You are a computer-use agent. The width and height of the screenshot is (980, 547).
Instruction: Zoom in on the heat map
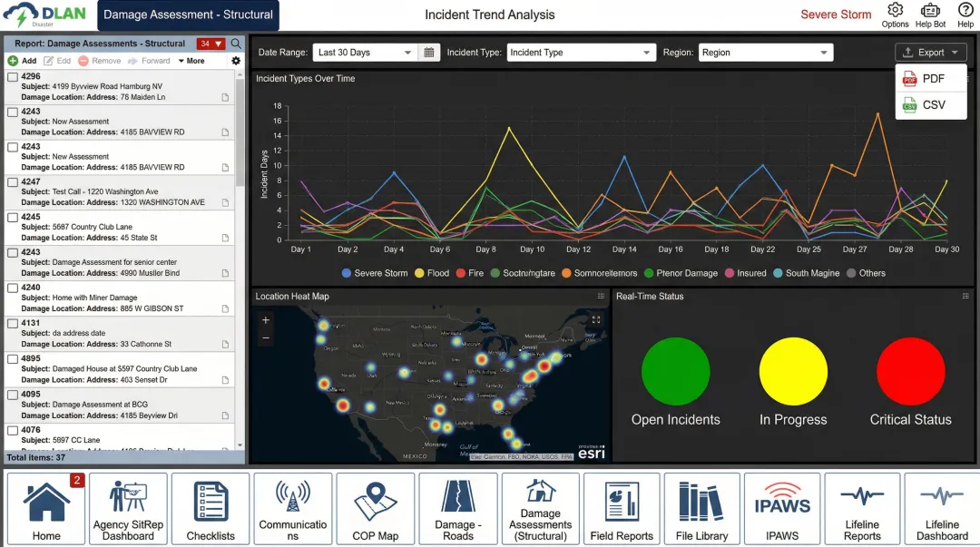click(x=266, y=320)
